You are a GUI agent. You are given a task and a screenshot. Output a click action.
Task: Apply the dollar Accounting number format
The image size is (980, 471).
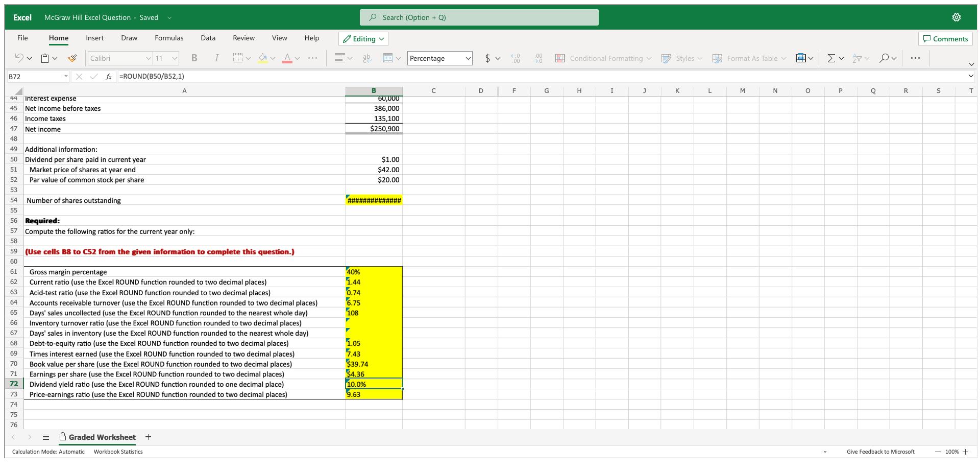[487, 58]
